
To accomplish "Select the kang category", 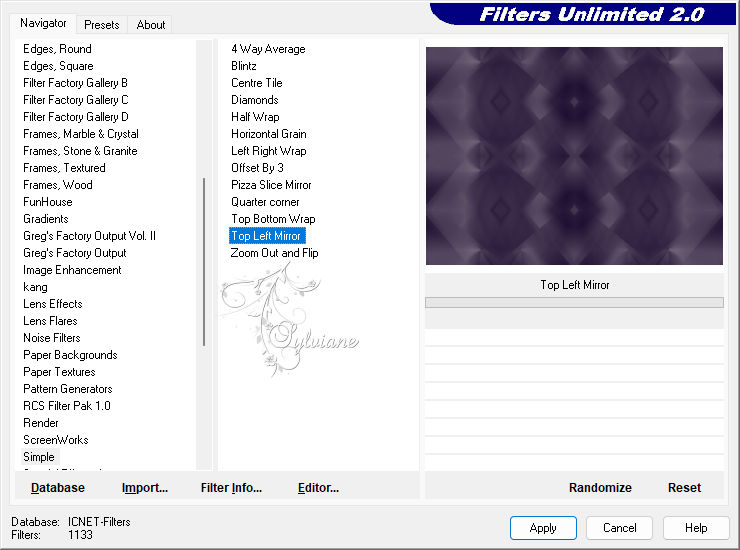I will (x=35, y=287).
